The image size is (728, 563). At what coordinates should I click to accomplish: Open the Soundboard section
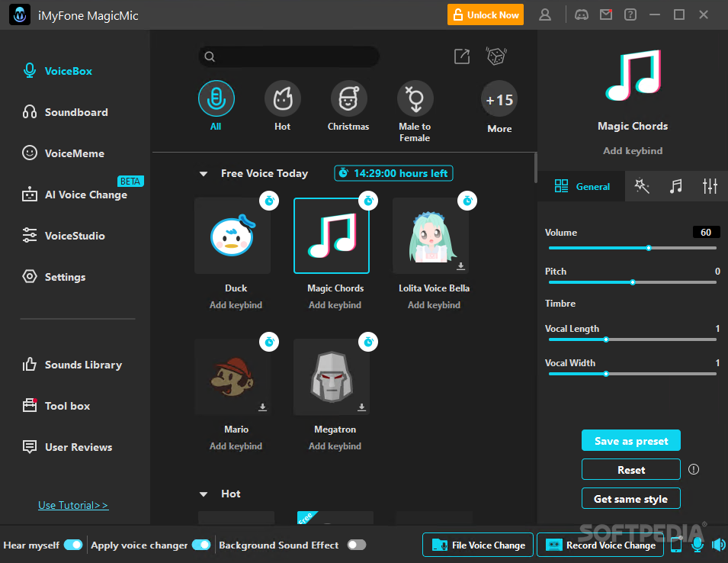pos(66,112)
